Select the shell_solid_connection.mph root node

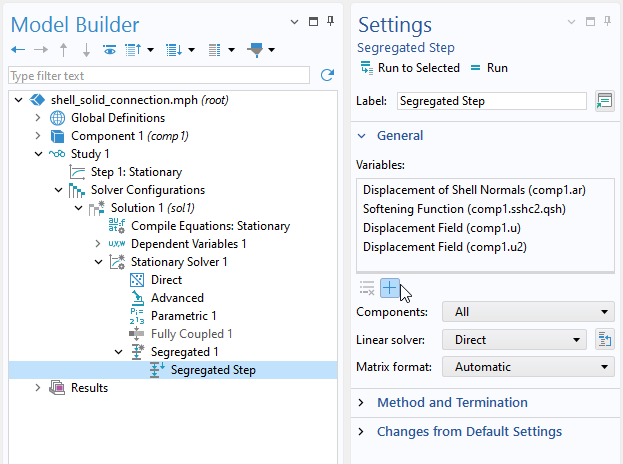tap(139, 100)
